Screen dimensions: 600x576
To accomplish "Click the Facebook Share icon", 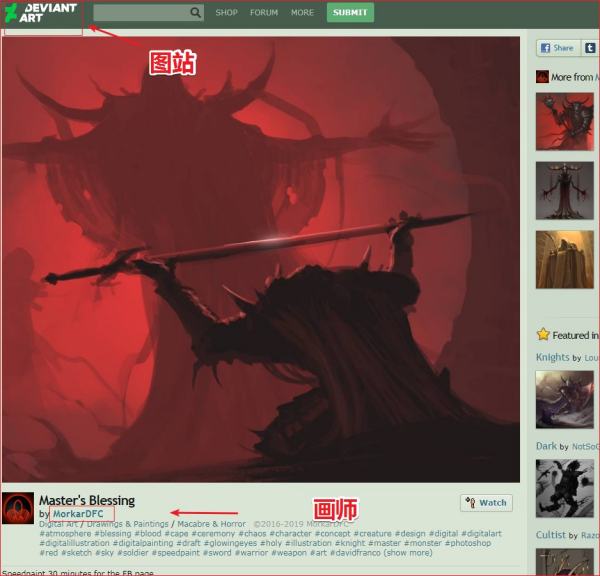I will pos(545,48).
